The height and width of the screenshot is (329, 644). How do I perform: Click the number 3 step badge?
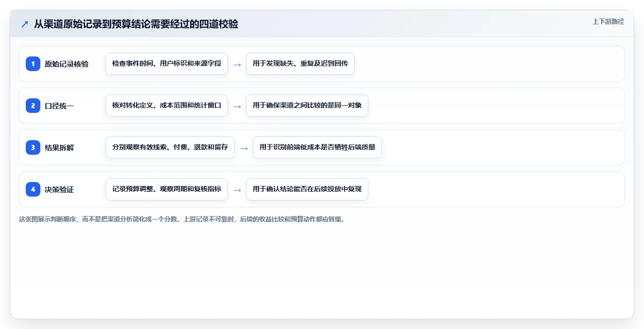click(33, 147)
